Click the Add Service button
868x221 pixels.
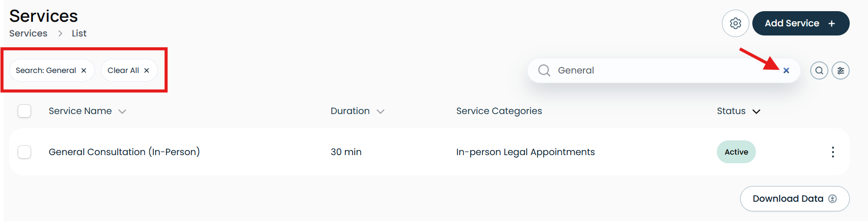click(801, 23)
